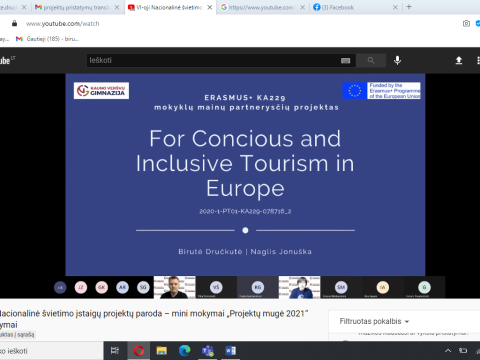Open Microsoft Word from the taskbar
480x360 pixels.
tap(230, 351)
